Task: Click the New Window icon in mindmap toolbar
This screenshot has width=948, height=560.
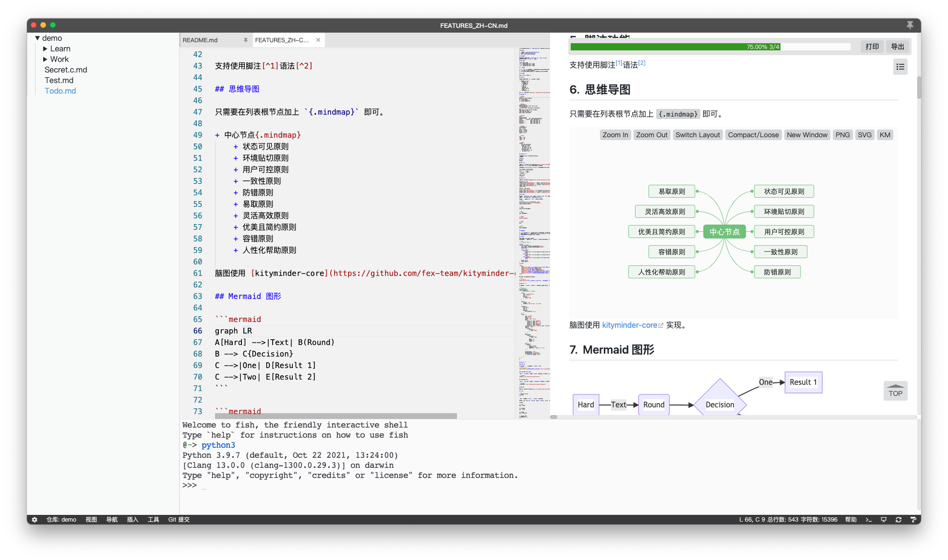Action: click(x=808, y=135)
